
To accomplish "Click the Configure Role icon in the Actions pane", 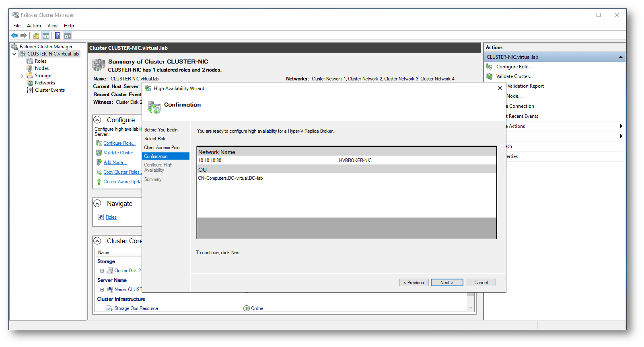I will pyautogui.click(x=490, y=67).
